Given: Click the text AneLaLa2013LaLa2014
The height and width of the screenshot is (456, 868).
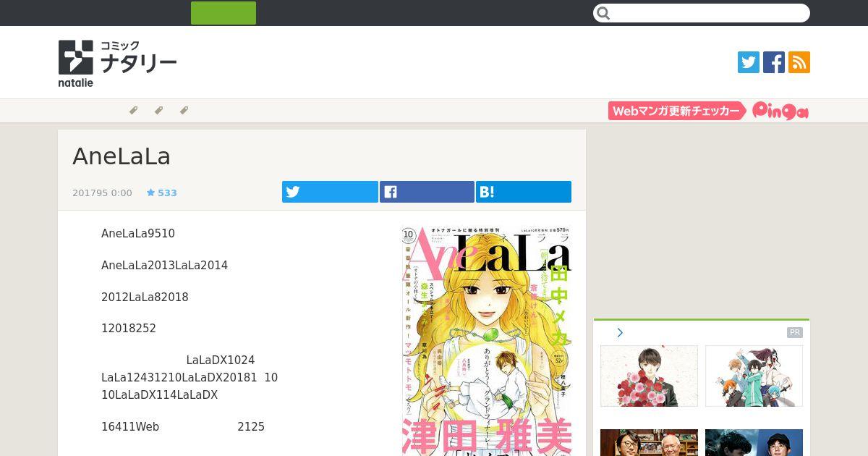Looking at the screenshot, I should (x=164, y=266).
